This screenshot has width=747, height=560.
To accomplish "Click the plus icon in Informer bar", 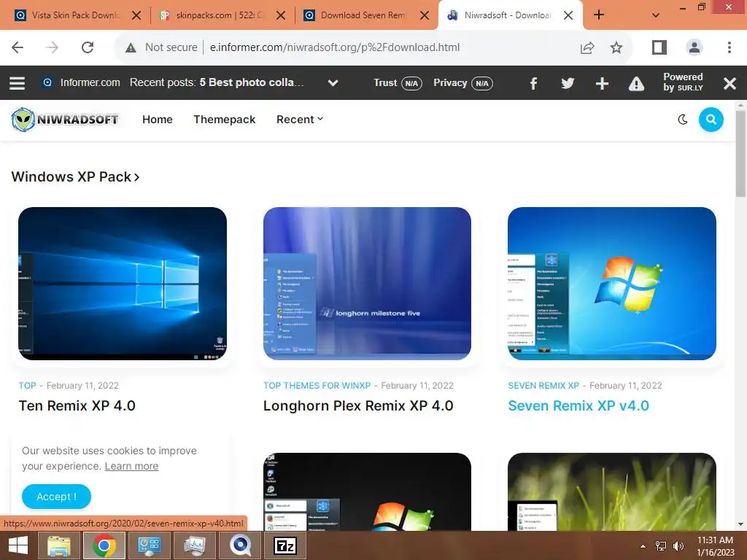I will (x=602, y=83).
